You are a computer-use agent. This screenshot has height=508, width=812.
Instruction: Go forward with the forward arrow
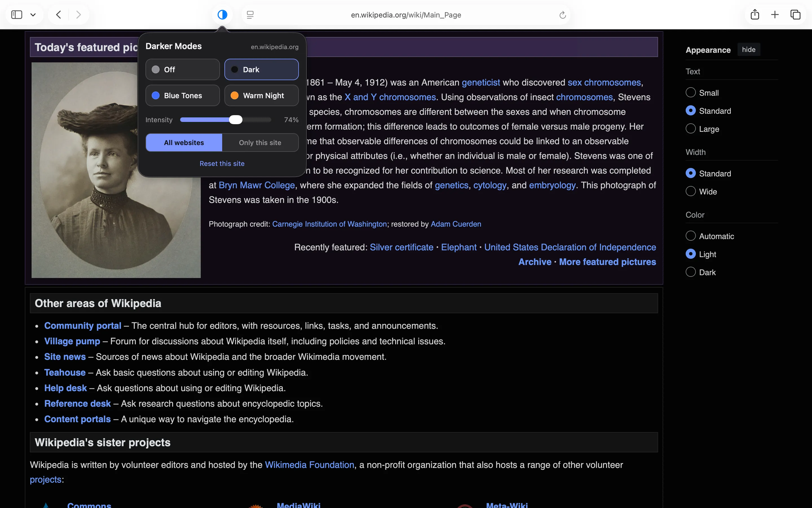tap(78, 15)
